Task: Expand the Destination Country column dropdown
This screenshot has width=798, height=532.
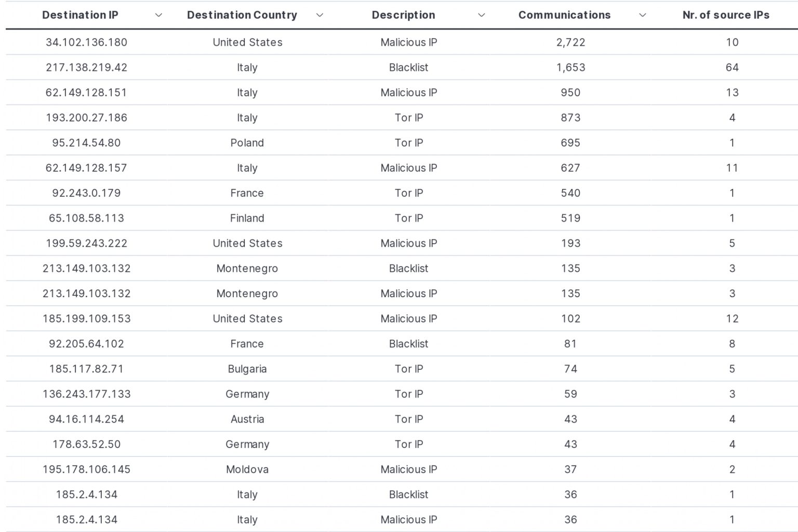Action: tap(320, 15)
